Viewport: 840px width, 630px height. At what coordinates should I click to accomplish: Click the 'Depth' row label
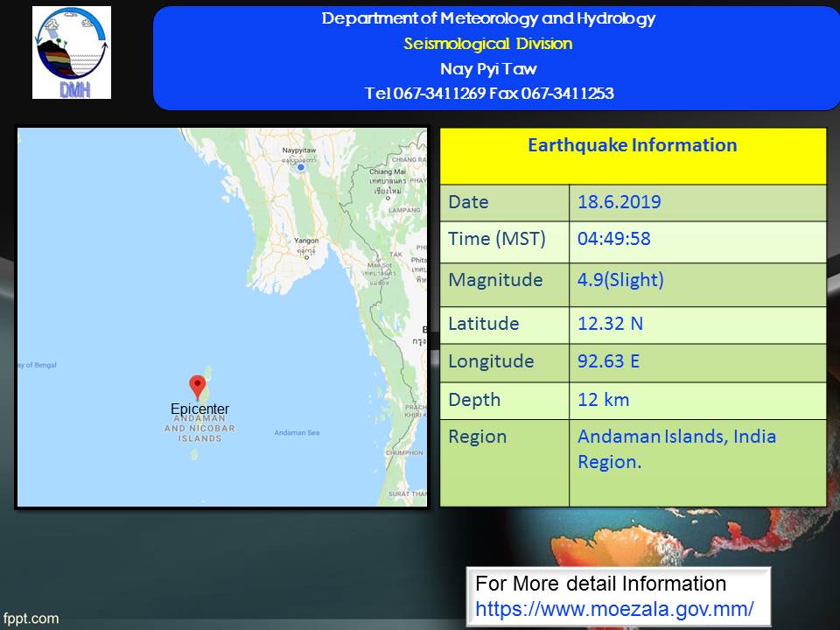click(474, 400)
